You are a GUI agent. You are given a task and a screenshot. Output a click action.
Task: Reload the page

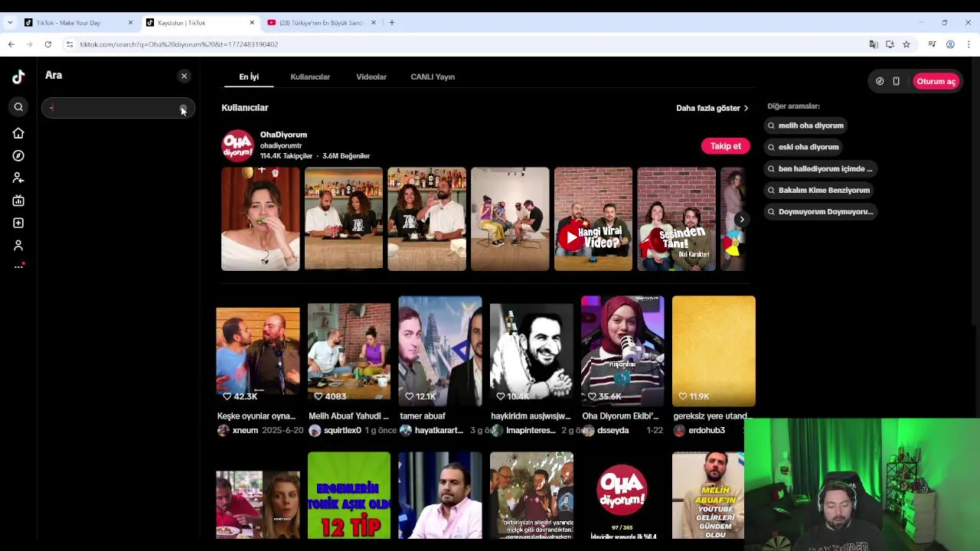[x=47, y=44]
